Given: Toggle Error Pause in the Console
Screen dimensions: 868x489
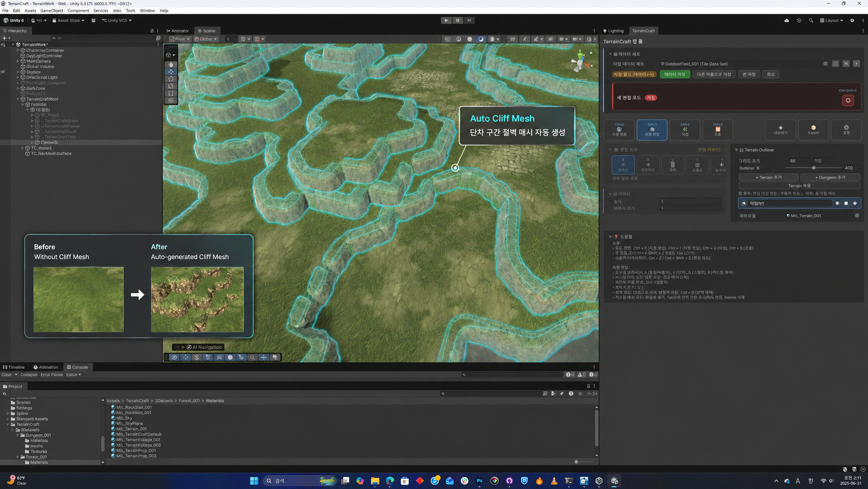Looking at the screenshot, I should coord(52,375).
